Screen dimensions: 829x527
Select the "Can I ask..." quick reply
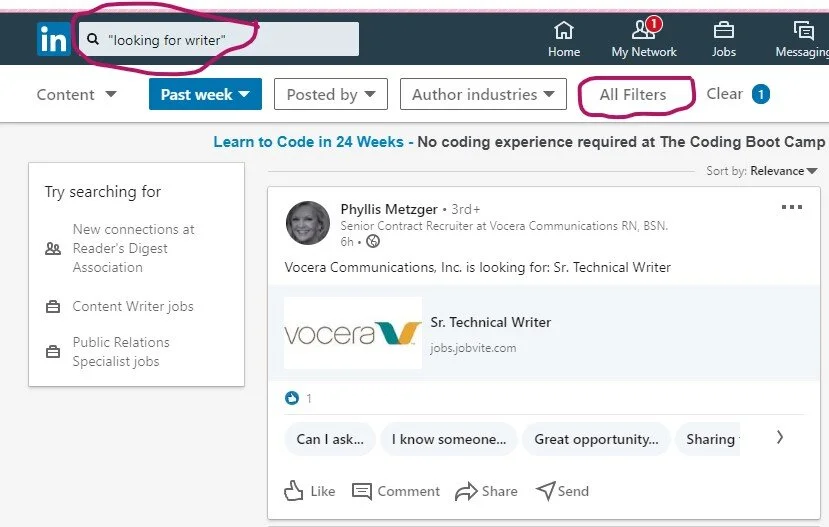tap(330, 439)
